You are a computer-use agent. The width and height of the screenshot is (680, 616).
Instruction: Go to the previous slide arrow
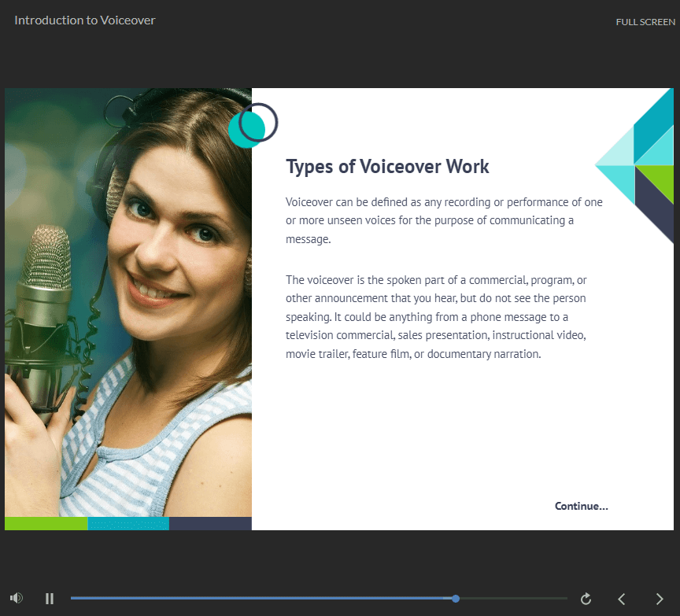point(622,599)
